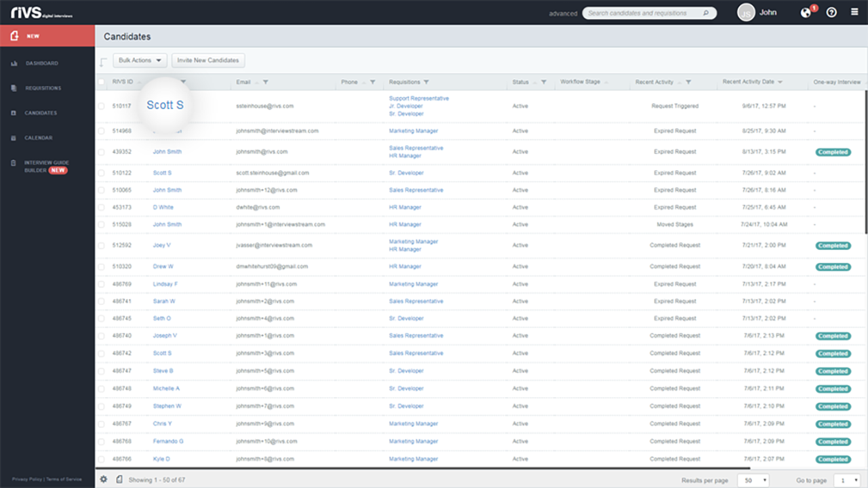Screen dimensions: 868x488
Task: Open the notifications globe icon
Action: coord(806,12)
